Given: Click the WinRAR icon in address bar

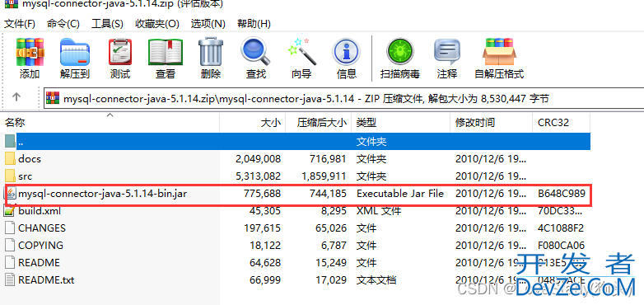Looking at the screenshot, I should [x=53, y=98].
